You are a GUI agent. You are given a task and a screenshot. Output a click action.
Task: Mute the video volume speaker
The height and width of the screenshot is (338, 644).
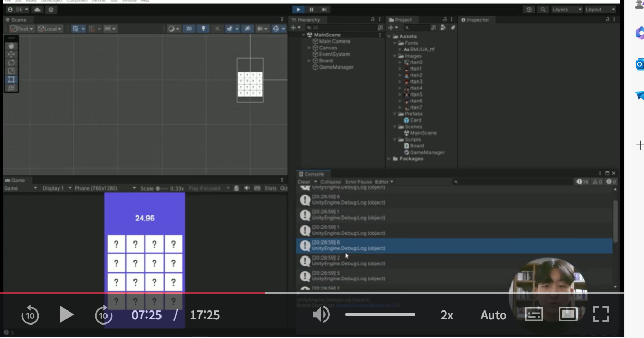pyautogui.click(x=321, y=315)
